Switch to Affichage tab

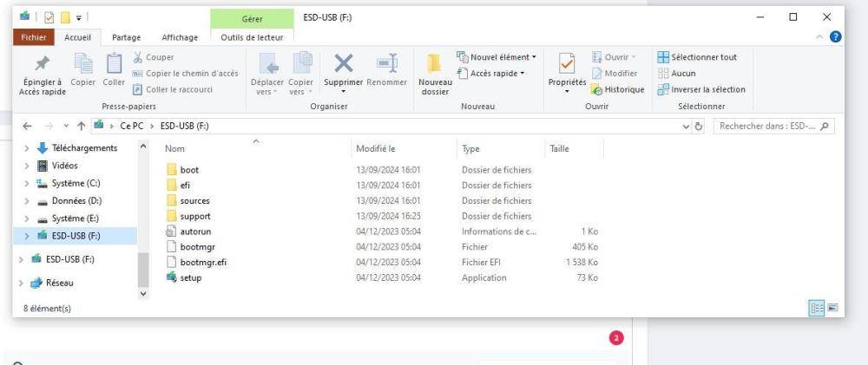[x=180, y=37]
